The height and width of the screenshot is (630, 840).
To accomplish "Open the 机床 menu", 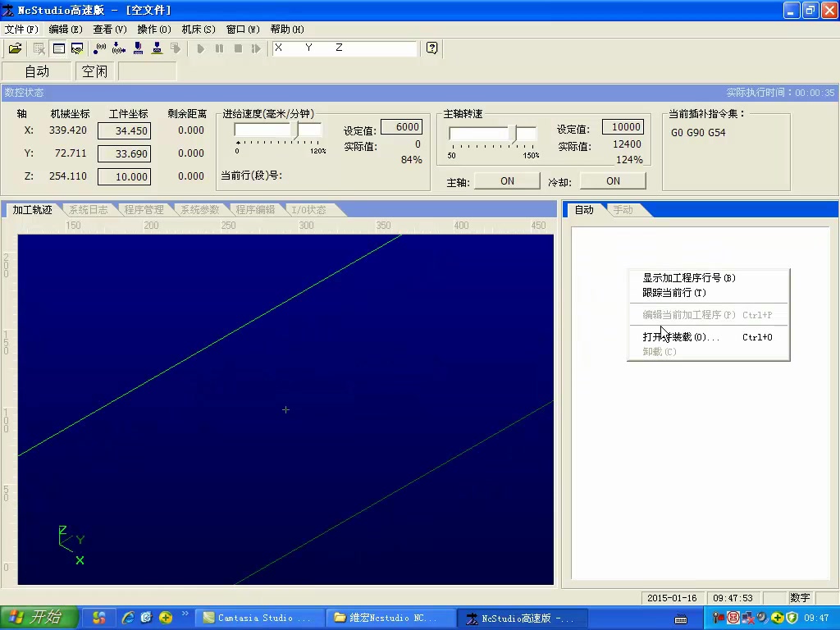I will [197, 30].
